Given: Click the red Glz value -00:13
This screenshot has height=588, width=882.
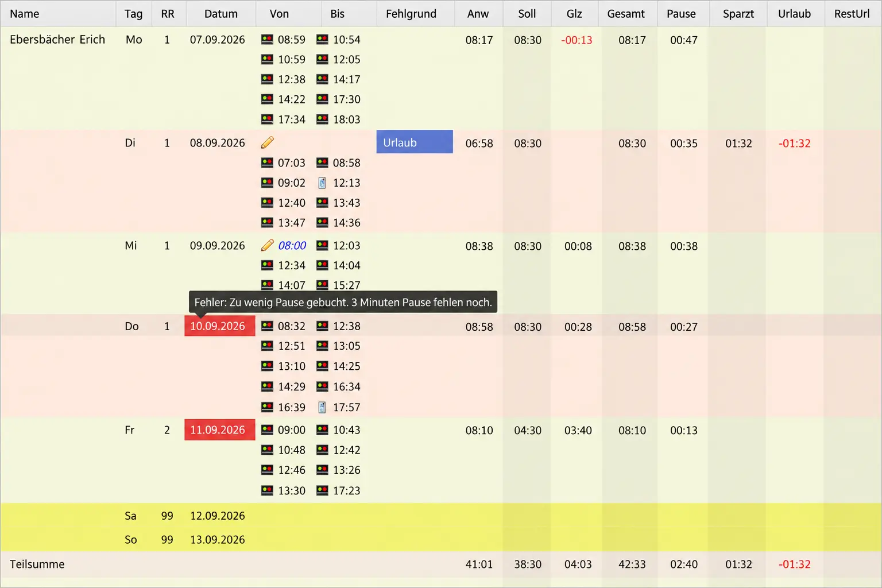Looking at the screenshot, I should pyautogui.click(x=577, y=40).
